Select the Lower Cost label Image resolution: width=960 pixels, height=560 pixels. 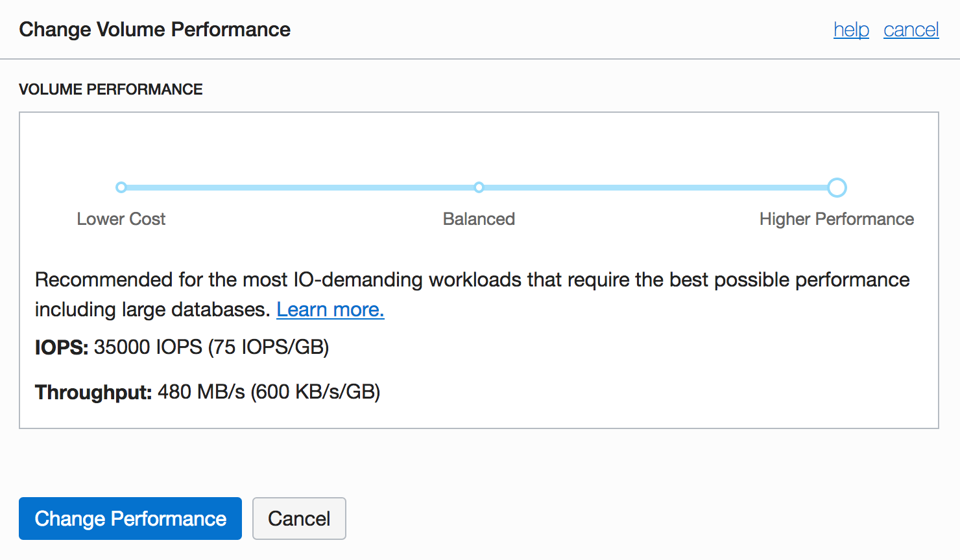[x=121, y=219]
